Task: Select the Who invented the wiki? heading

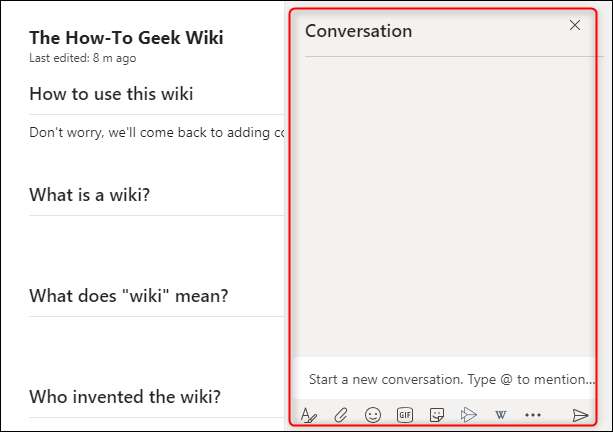Action: tap(125, 395)
